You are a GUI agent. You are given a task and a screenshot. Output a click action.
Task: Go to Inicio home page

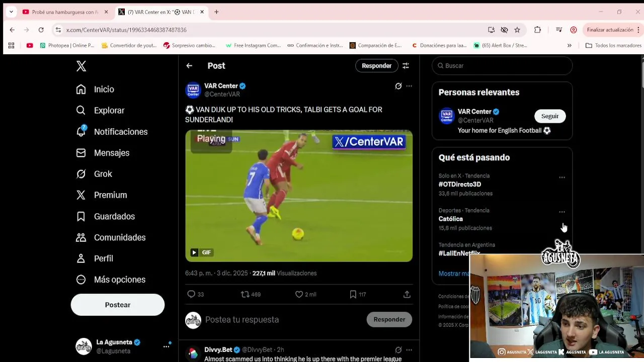coord(95,89)
